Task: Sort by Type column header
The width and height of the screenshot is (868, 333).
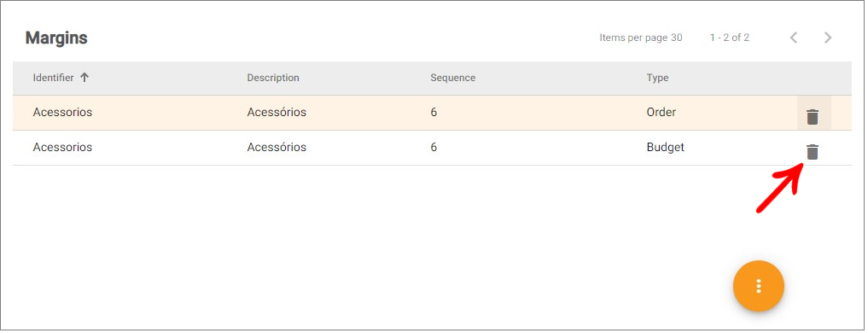Action: 658,78
